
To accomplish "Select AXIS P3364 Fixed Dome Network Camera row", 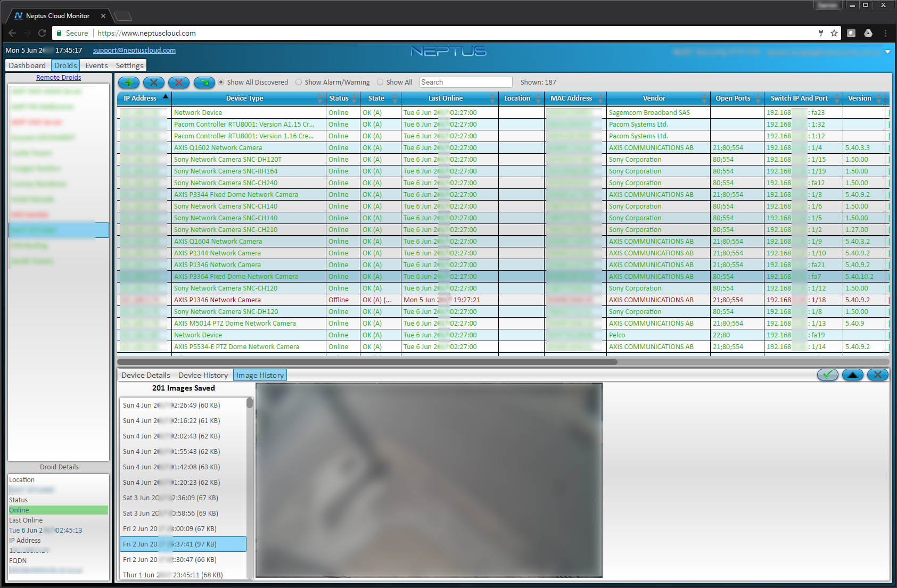I will tap(503, 276).
